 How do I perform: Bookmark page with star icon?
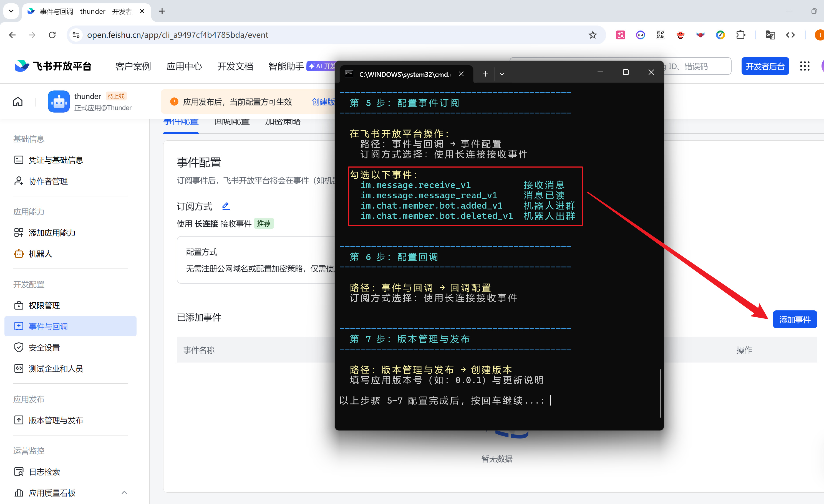[x=593, y=35]
